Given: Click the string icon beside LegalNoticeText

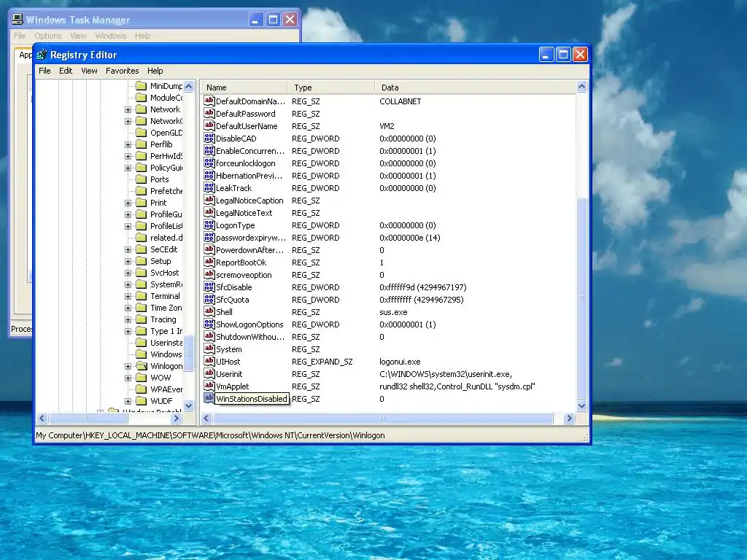Looking at the screenshot, I should tap(209, 212).
